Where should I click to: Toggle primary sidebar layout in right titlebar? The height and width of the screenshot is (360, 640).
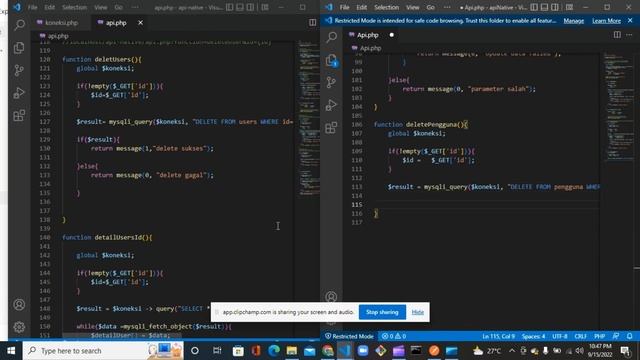tap(534, 7)
